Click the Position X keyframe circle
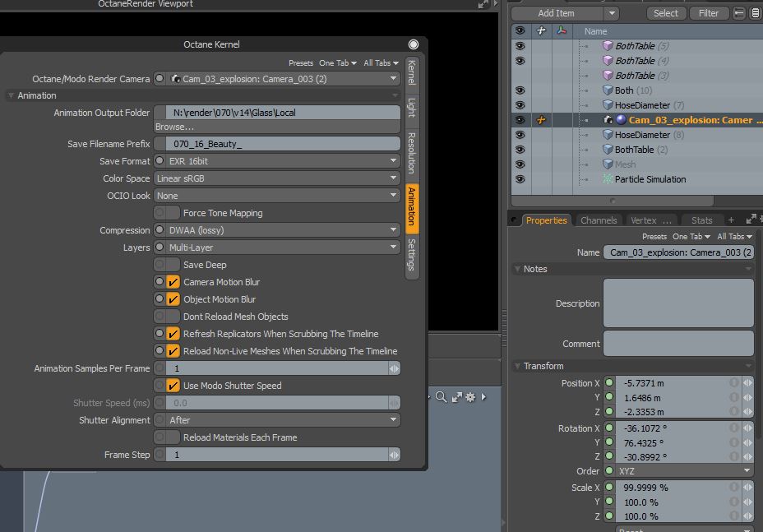This screenshot has width=763, height=532. pyautogui.click(x=609, y=382)
